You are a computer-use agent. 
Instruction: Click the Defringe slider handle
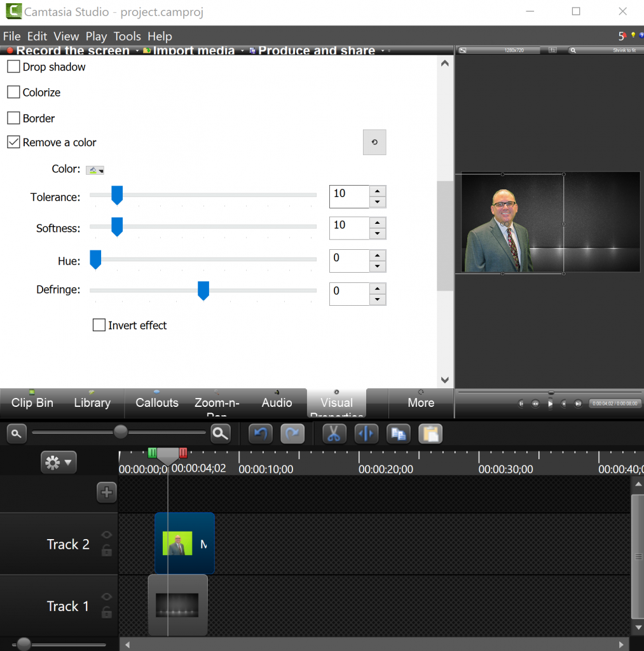203,291
